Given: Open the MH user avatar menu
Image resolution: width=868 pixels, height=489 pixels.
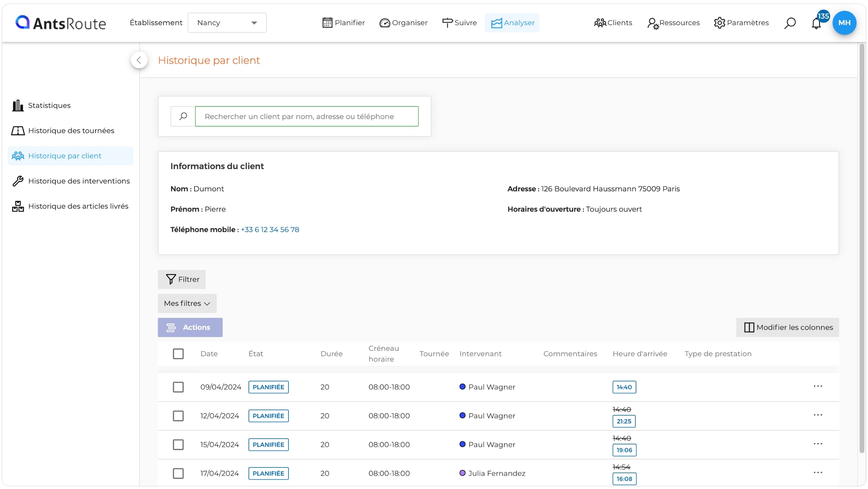Looking at the screenshot, I should click(844, 23).
